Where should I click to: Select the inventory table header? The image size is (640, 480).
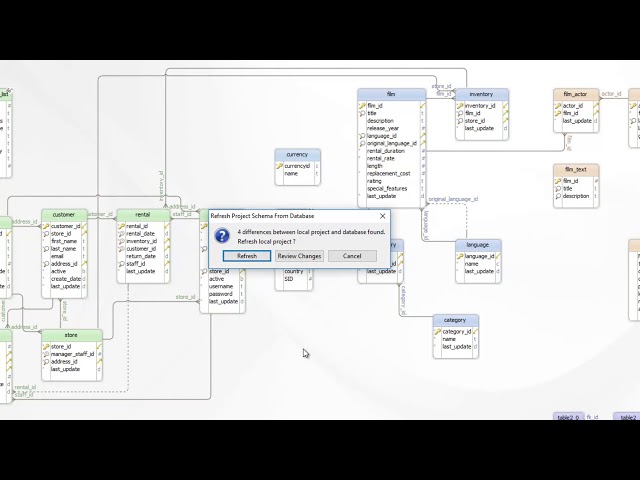[x=481, y=94]
